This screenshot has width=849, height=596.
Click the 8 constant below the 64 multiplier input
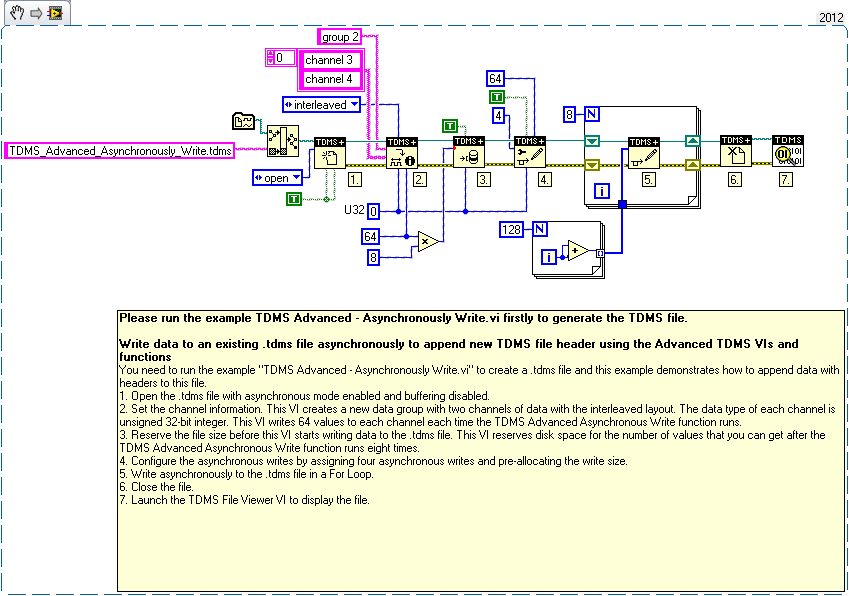tap(373, 258)
